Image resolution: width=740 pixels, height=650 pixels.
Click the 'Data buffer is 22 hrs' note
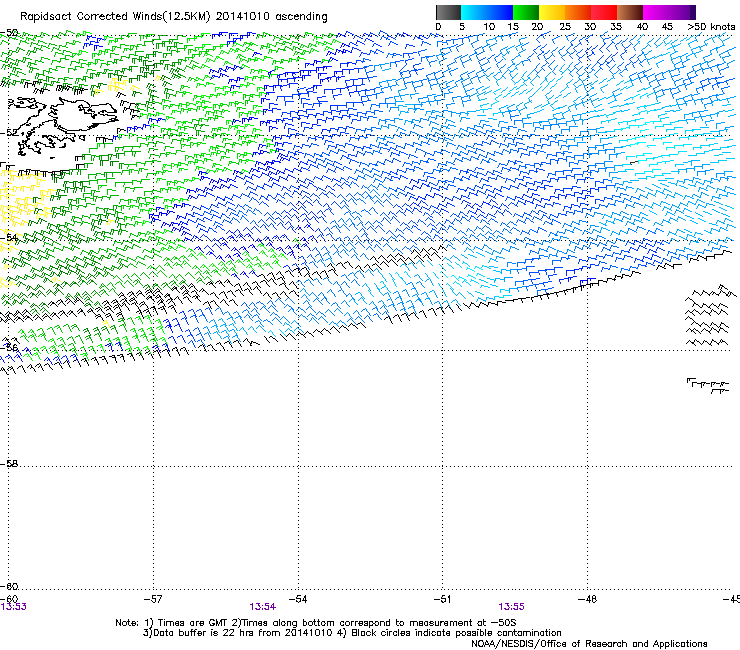352,633
